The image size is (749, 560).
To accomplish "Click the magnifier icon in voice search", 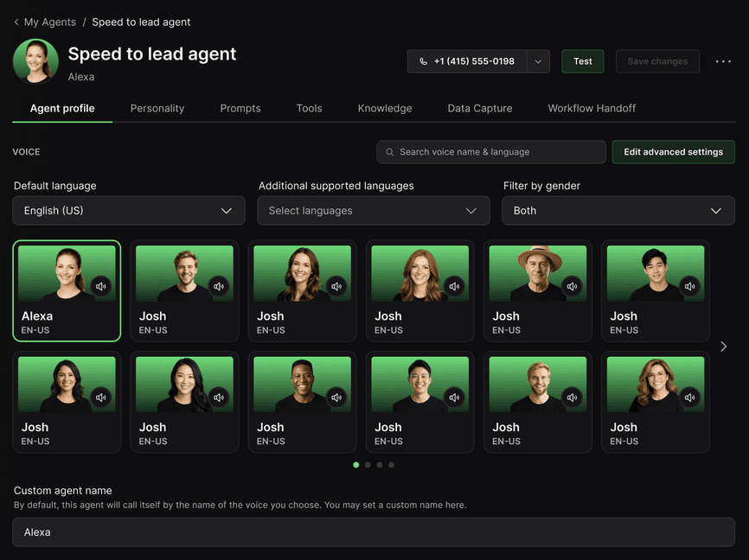I will (390, 152).
